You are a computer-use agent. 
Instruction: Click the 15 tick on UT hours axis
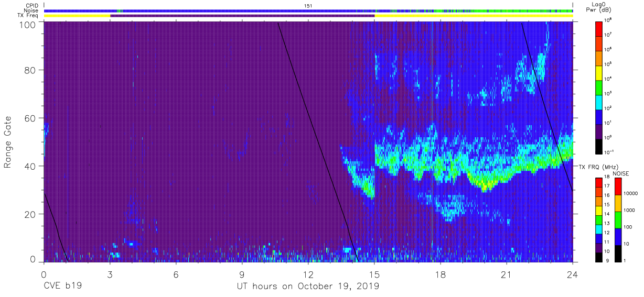pos(374,274)
